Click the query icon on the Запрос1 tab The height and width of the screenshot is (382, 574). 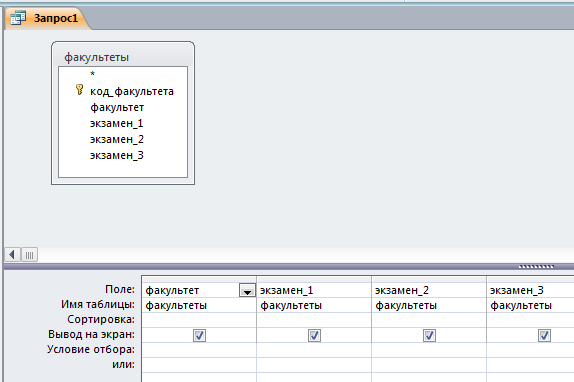[x=18, y=18]
